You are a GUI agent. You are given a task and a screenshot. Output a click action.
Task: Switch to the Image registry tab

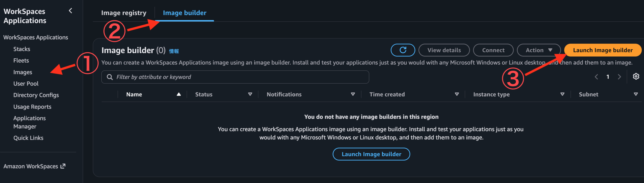coord(124,13)
